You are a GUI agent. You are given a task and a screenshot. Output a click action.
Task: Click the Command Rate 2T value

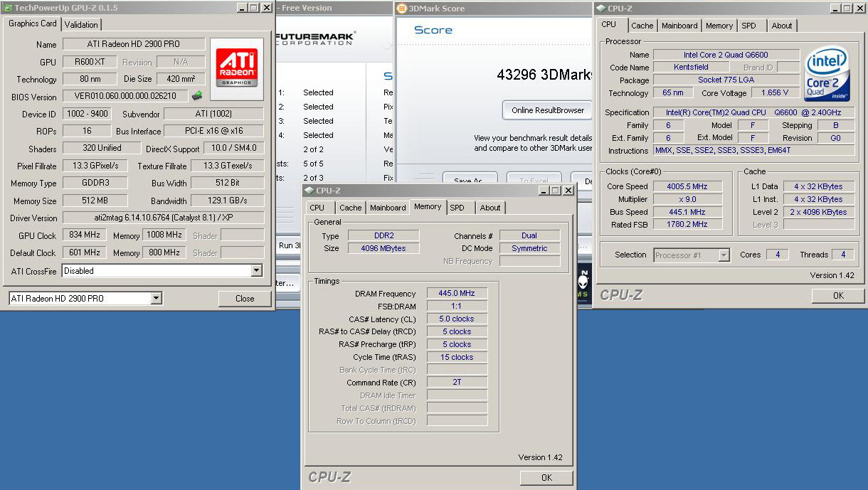[457, 383]
